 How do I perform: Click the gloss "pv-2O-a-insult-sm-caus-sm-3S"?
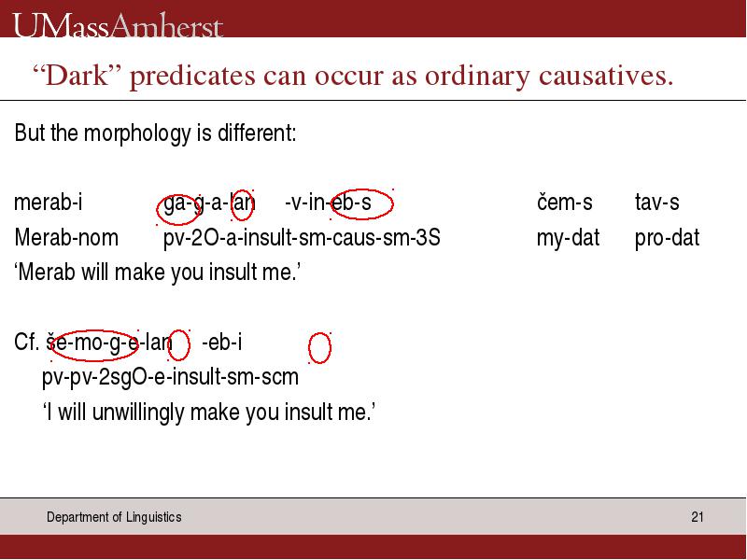click(x=302, y=238)
